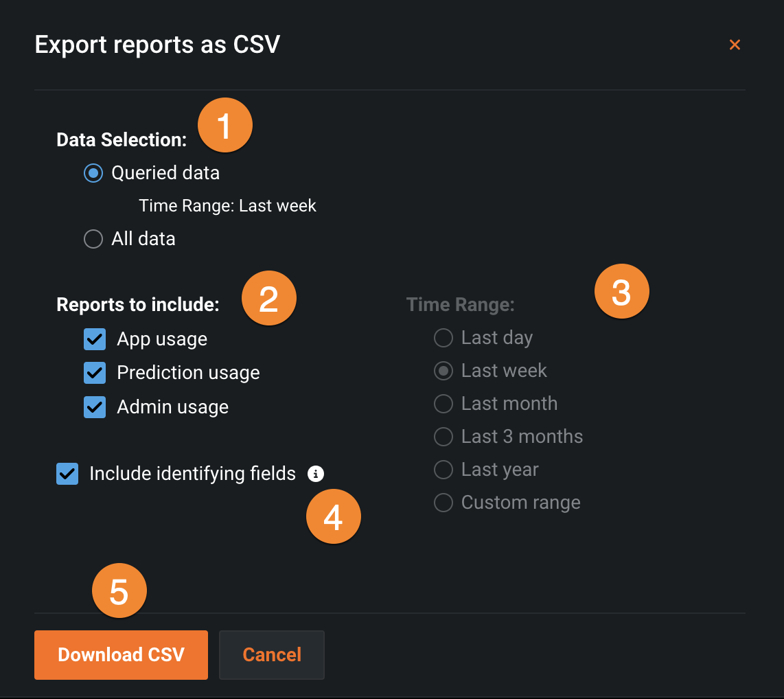
Task: Choose Last month time range
Action: (443, 404)
